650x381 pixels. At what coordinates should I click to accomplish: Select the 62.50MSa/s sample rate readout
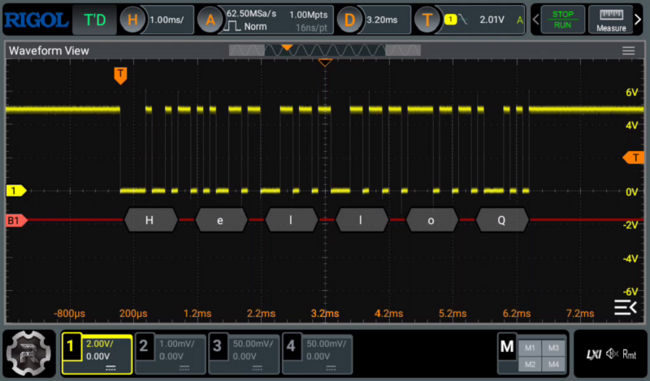tap(251, 14)
